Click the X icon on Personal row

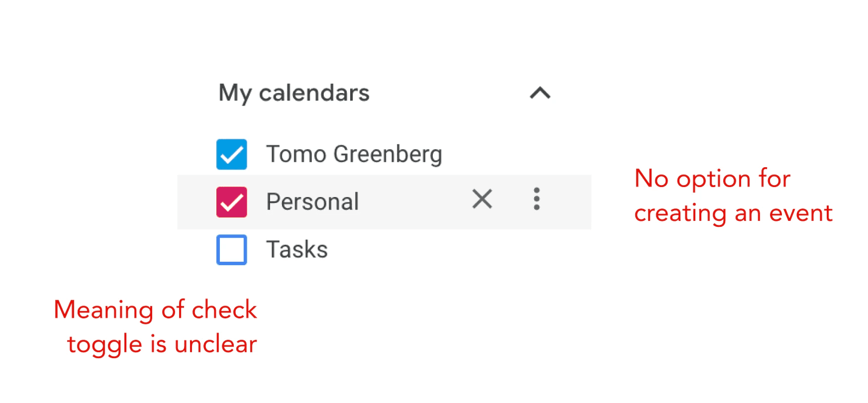click(x=482, y=199)
